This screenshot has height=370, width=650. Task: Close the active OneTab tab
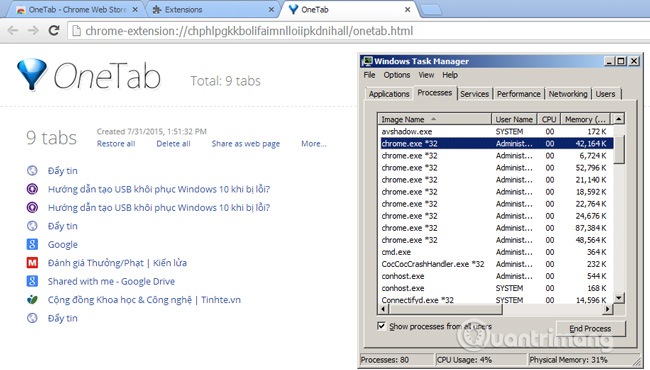pyautogui.click(x=407, y=10)
